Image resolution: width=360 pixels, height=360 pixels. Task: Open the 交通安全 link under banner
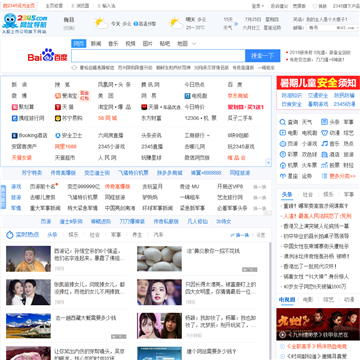pos(318,96)
